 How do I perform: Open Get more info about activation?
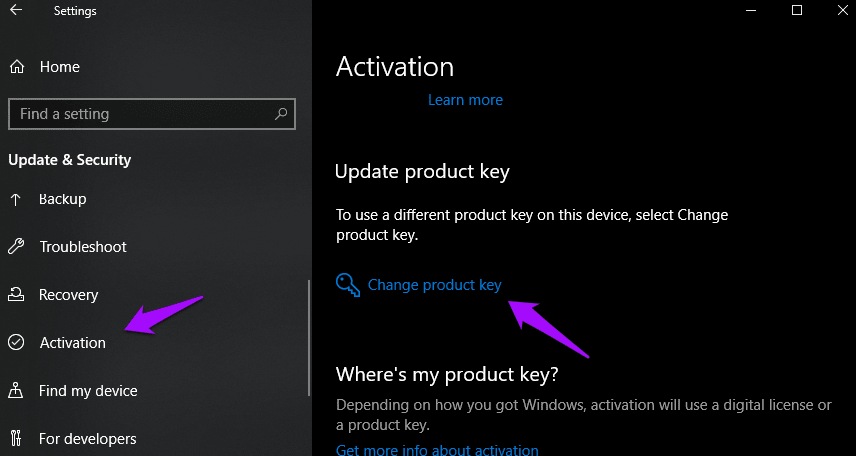437,450
